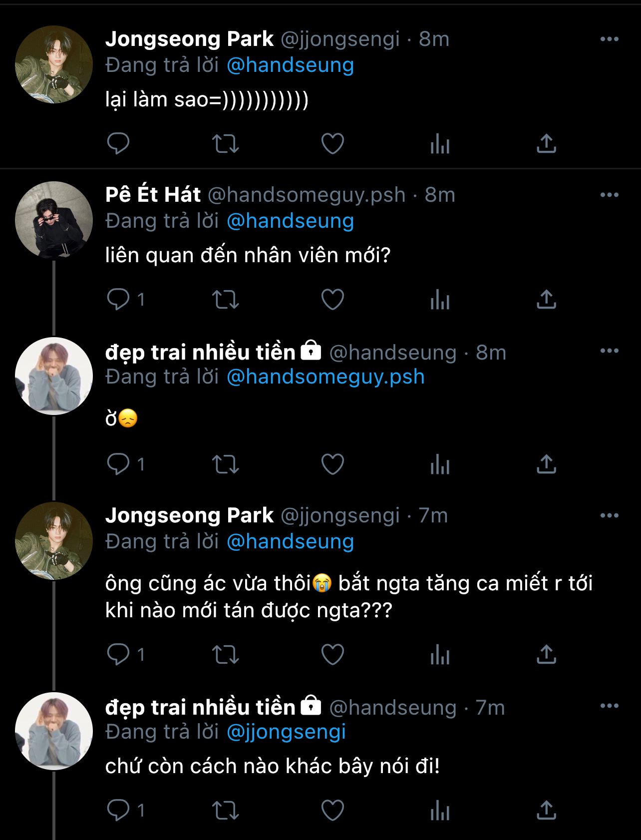Retweet the "ông cũng ác vừa thôi" tweet

point(226,654)
